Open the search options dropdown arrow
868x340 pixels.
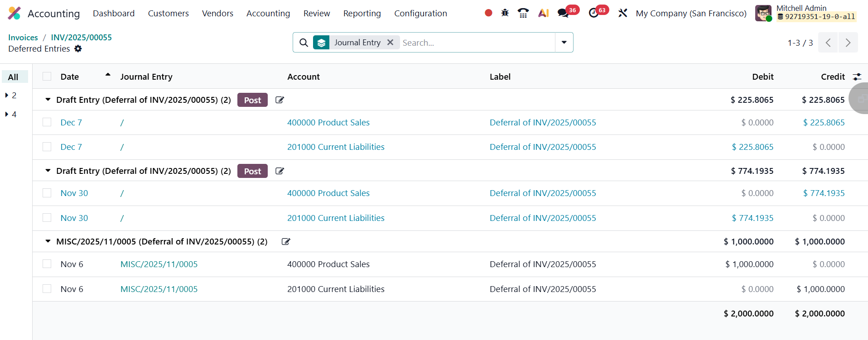click(564, 43)
